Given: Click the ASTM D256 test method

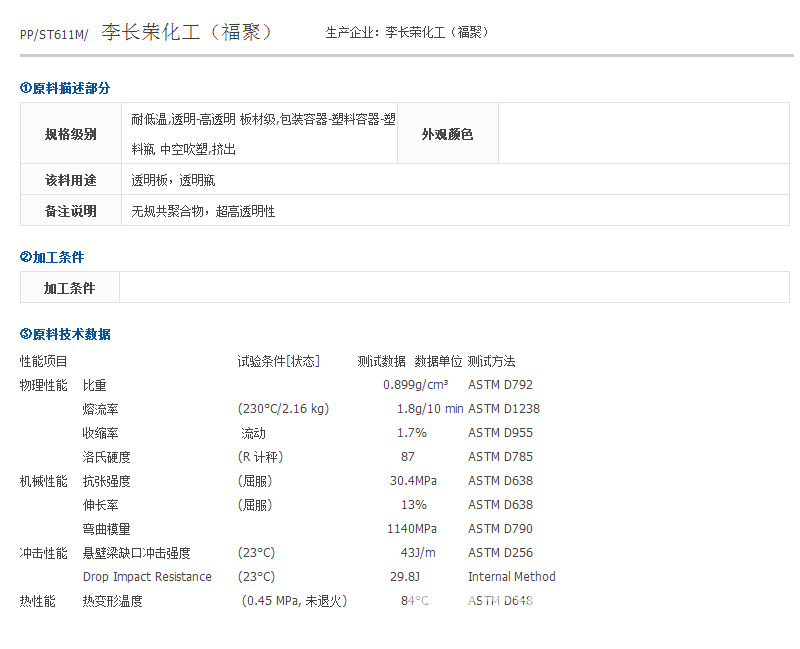Looking at the screenshot, I should 501,553.
